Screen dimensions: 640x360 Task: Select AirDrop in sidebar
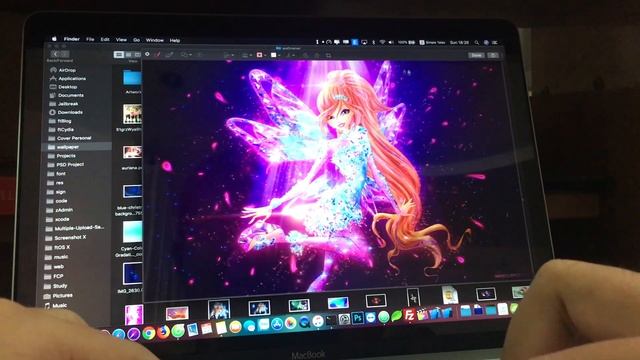pyautogui.click(x=63, y=70)
